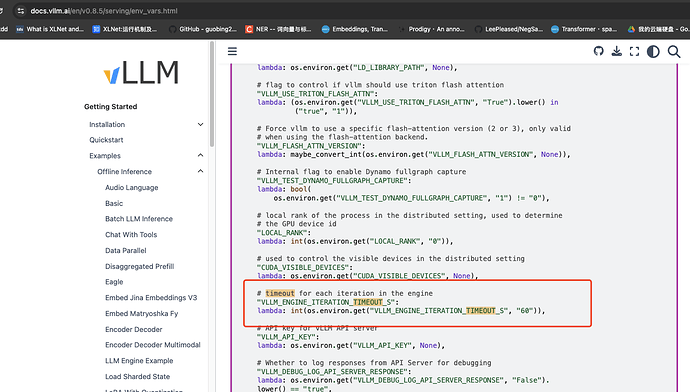Click the sidebar vertical scrollbar
The height and width of the screenshot is (392, 690).
pyautogui.click(x=212, y=94)
